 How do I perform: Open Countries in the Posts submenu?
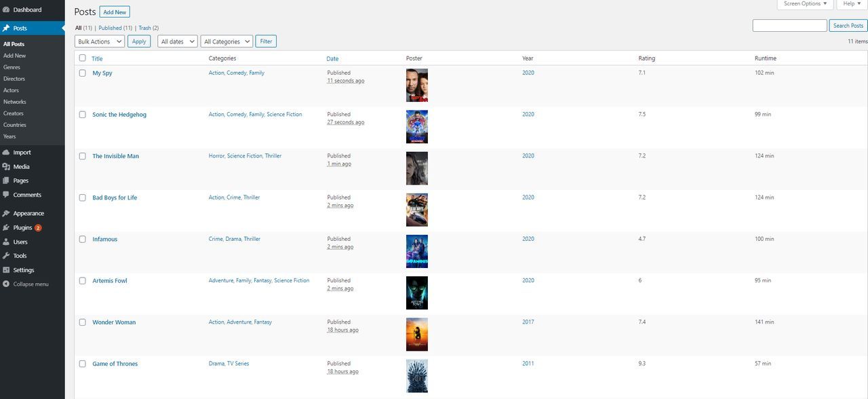15,125
